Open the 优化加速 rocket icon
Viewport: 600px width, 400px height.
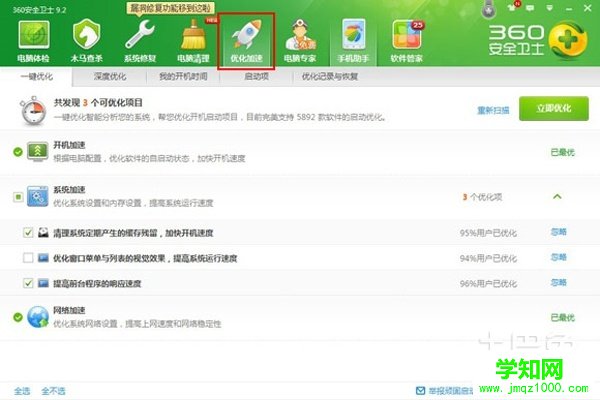click(246, 41)
